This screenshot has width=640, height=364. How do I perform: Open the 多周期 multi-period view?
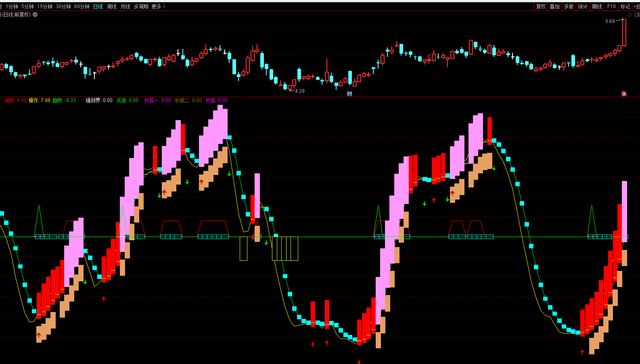pos(141,6)
